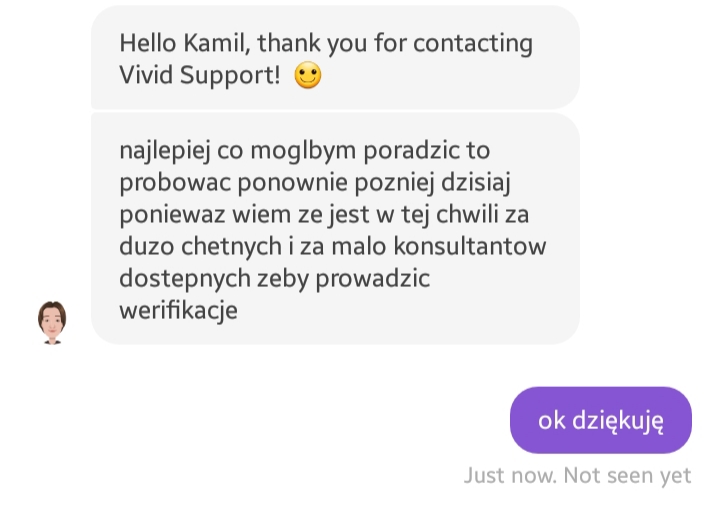Click the word 'prowadzic' in the reply
Screen dimensions: 720x511
pyautogui.click(x=373, y=279)
